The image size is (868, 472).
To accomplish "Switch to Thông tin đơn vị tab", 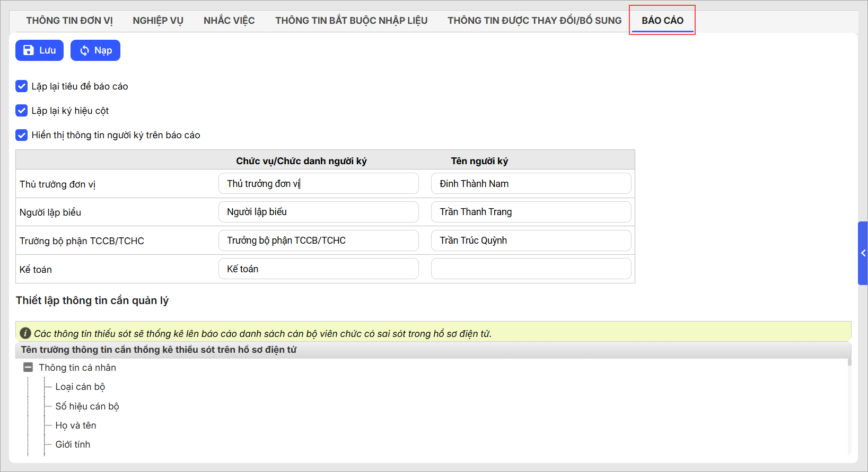I will [69, 21].
